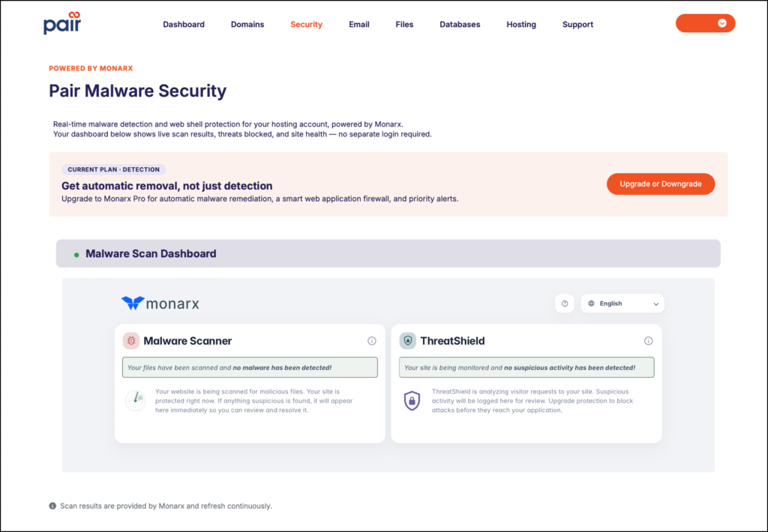Screen dimensions: 768x532
Task: Click the radar scanning icon
Action: coord(135,400)
